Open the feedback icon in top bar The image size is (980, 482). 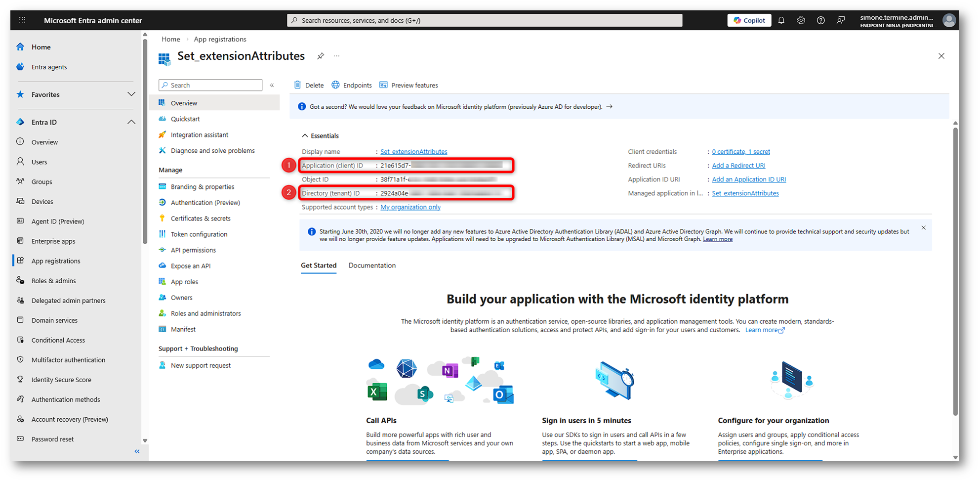[840, 20]
